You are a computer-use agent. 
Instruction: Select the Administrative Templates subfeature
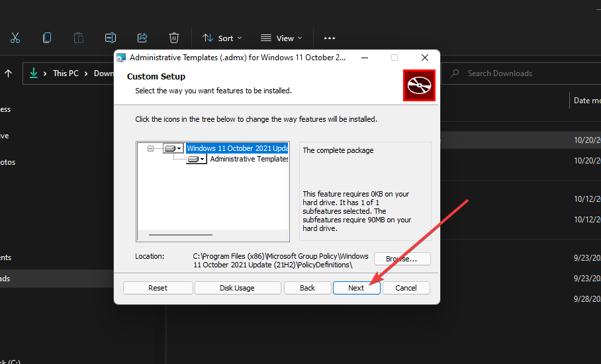point(249,159)
